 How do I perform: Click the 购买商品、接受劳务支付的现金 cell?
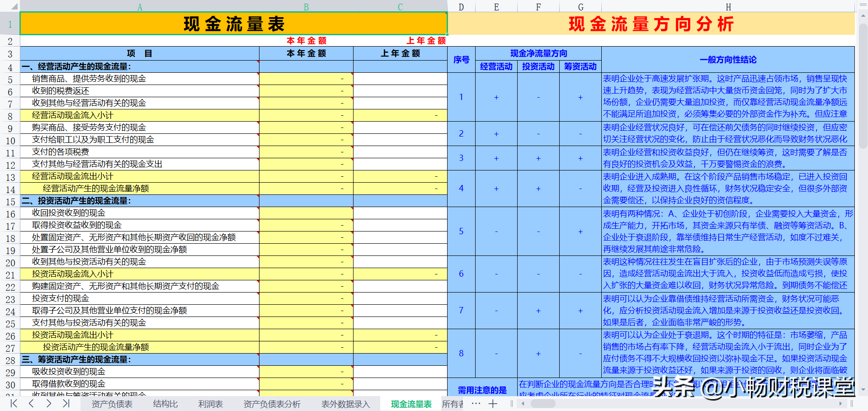click(140, 128)
